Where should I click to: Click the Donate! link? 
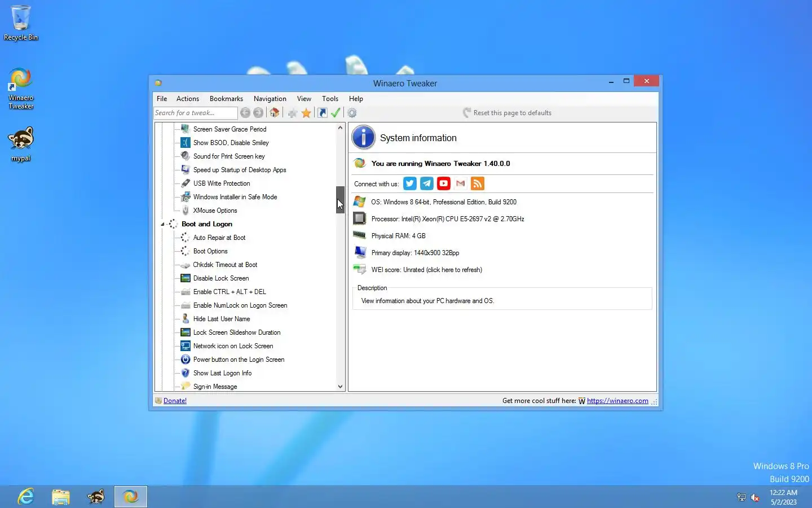[x=175, y=401]
